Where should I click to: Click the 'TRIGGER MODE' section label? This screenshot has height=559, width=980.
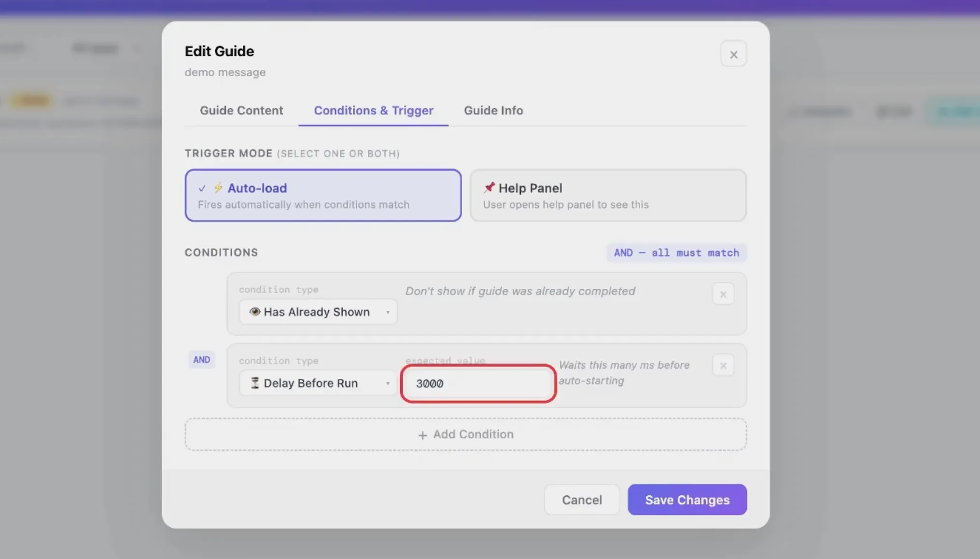click(229, 154)
